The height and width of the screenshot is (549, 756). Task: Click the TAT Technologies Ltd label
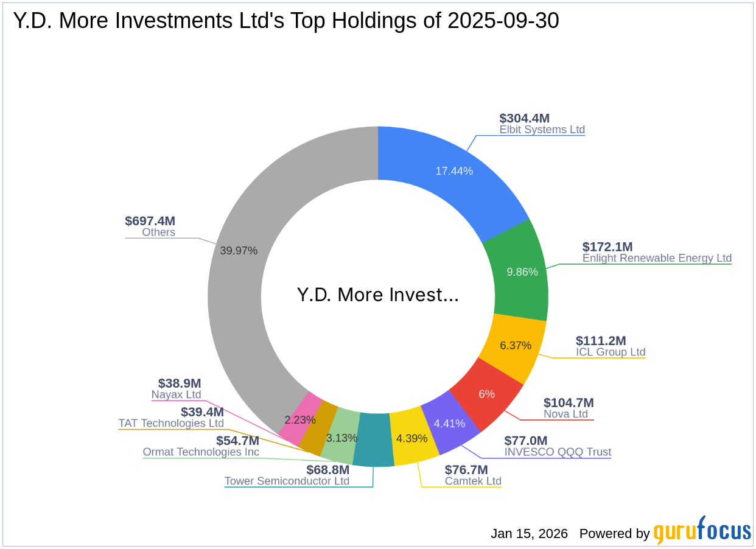coord(171,424)
